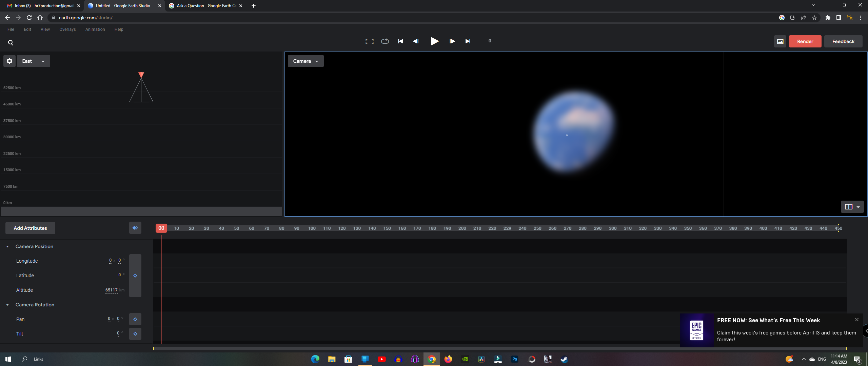Open the snapshot image tool beside Render
This screenshot has width=868, height=366.
point(780,41)
